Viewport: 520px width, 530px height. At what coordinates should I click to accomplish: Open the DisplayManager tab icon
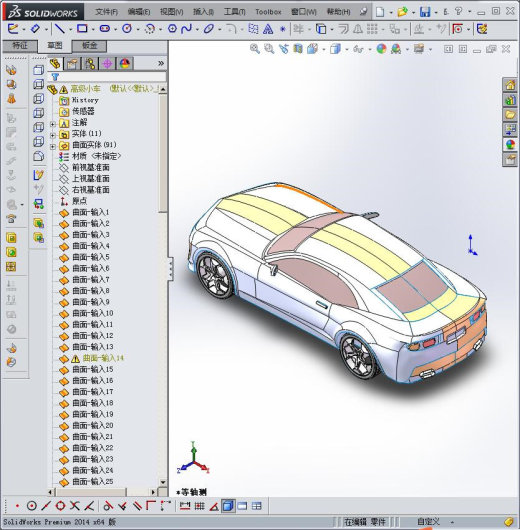point(125,63)
